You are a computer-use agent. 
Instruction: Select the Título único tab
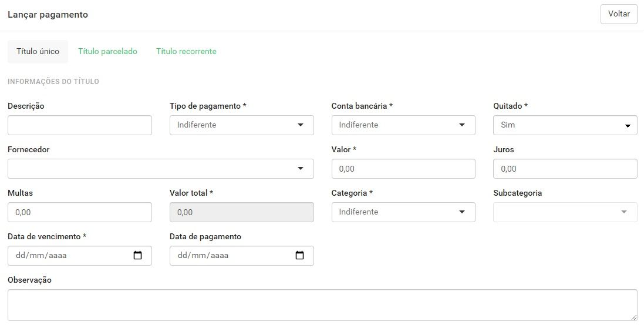pos(38,51)
